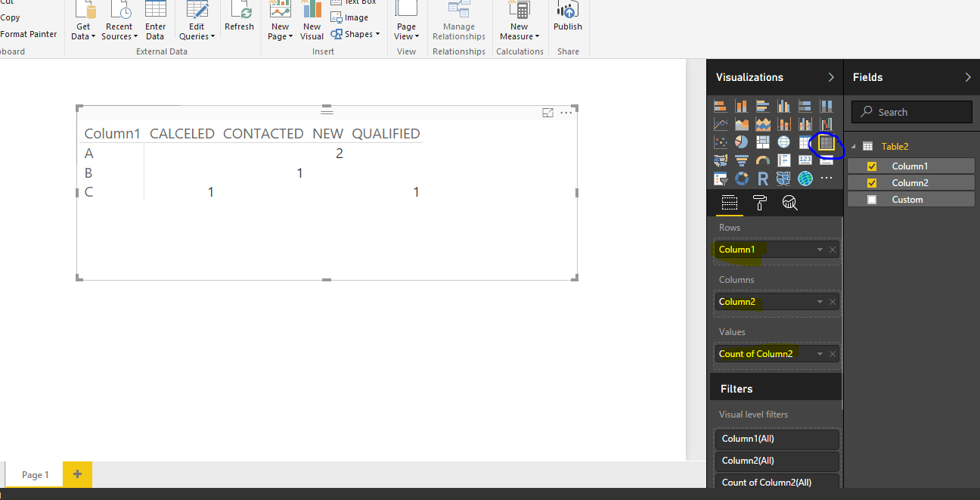Select the funnel chart visualization
Viewport: 980px width, 500px height.
coord(741,160)
